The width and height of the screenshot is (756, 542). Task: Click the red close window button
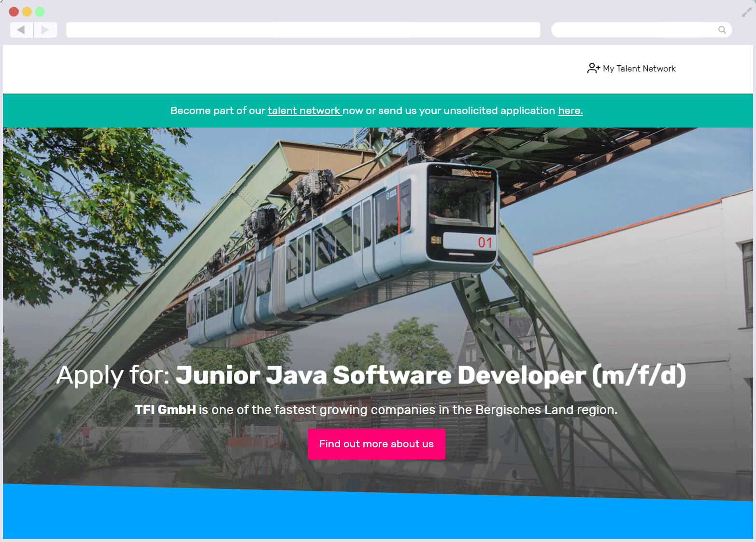click(14, 12)
